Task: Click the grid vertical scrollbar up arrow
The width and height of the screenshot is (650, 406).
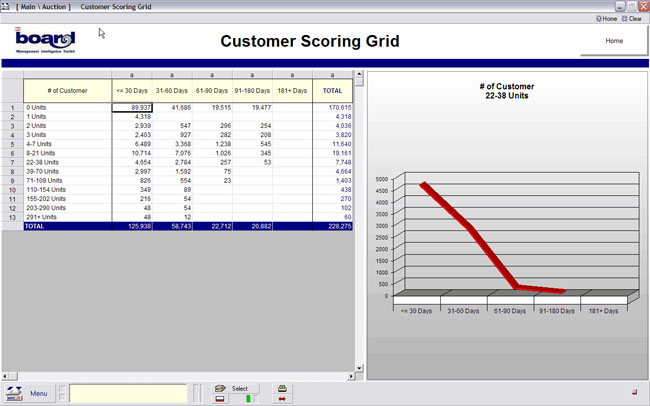Action: click(x=359, y=75)
